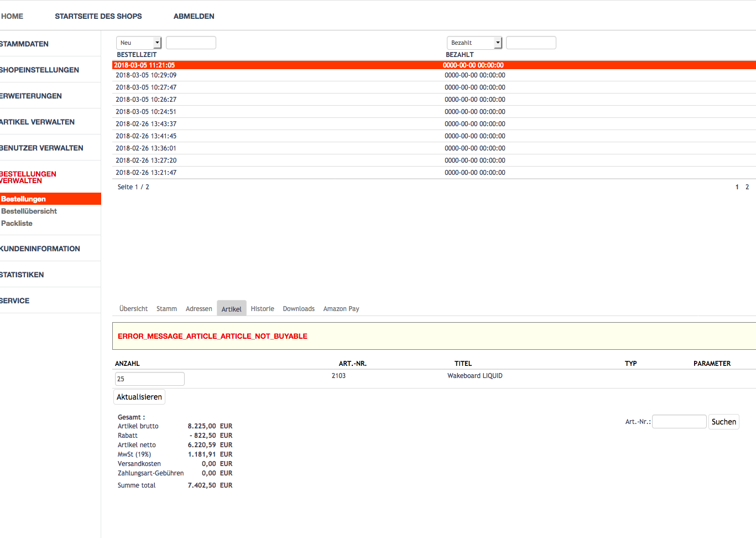Click Abmelden in the top navigation
The height and width of the screenshot is (538, 756).
pos(194,16)
